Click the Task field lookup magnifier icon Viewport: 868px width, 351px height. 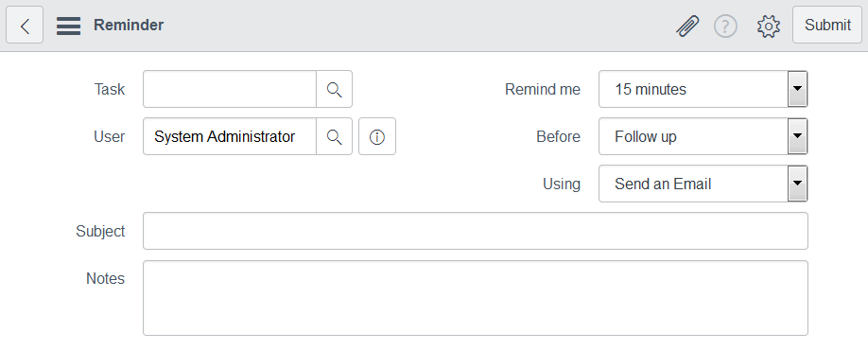click(335, 89)
